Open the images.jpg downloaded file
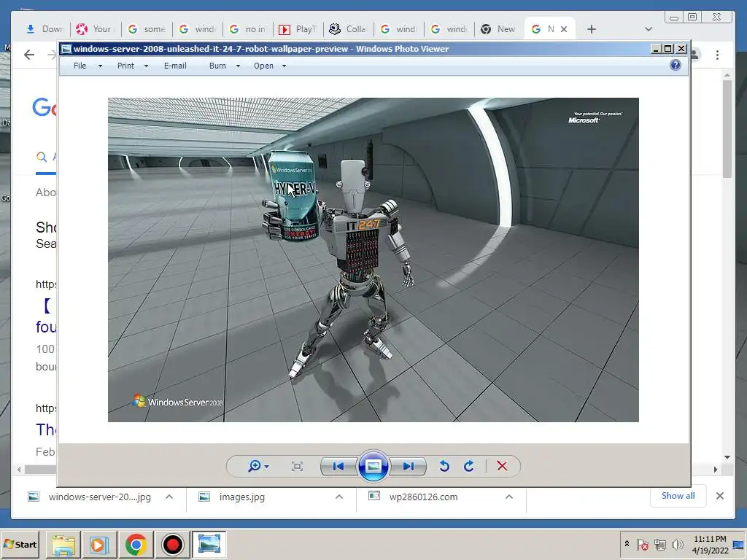 pyautogui.click(x=233, y=497)
